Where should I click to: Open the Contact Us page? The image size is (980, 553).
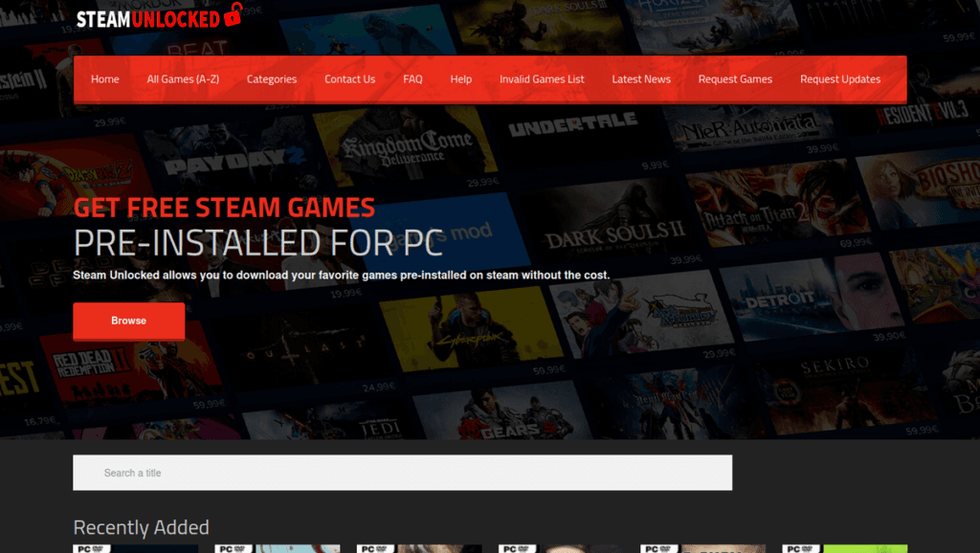click(x=349, y=79)
